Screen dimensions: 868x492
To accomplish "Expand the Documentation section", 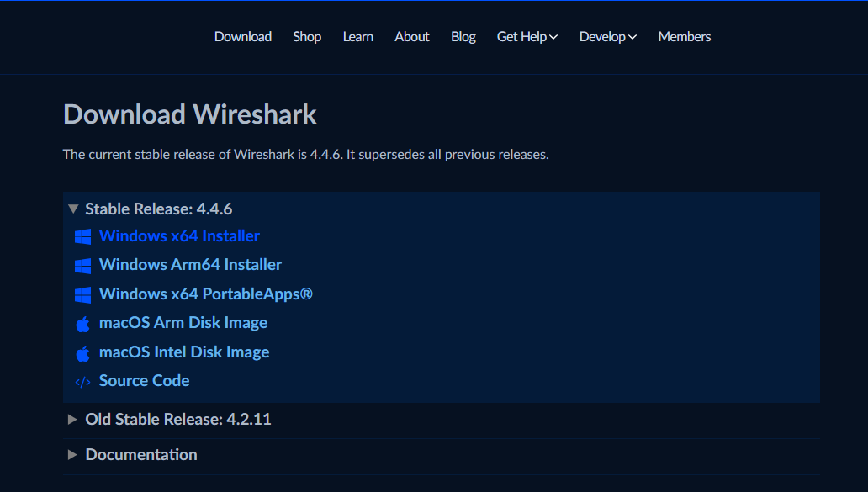I will [72, 455].
